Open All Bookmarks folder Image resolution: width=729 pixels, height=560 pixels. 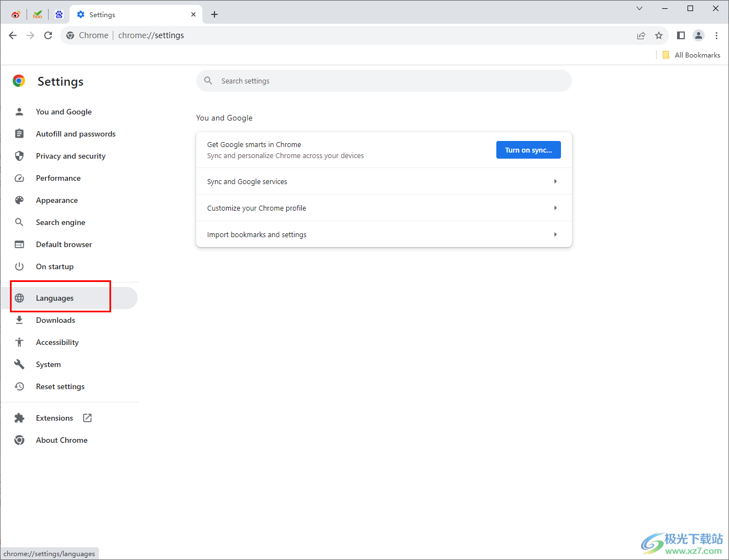(691, 55)
